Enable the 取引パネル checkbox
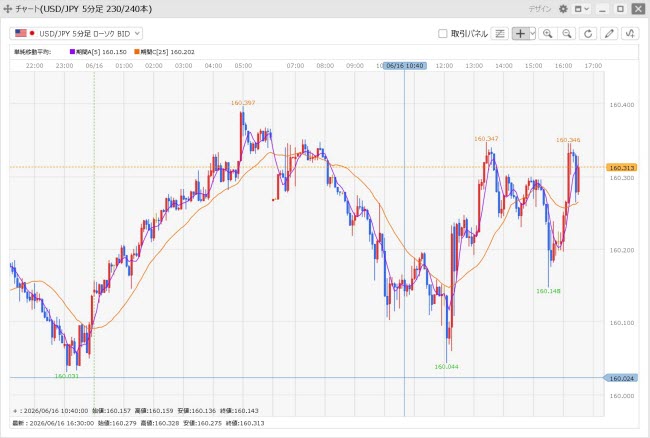Screen dimensions: 650x438 click(442, 34)
